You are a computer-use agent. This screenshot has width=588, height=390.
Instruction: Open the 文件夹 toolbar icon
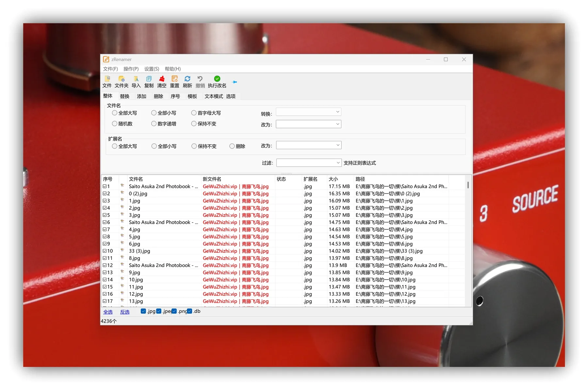(121, 82)
